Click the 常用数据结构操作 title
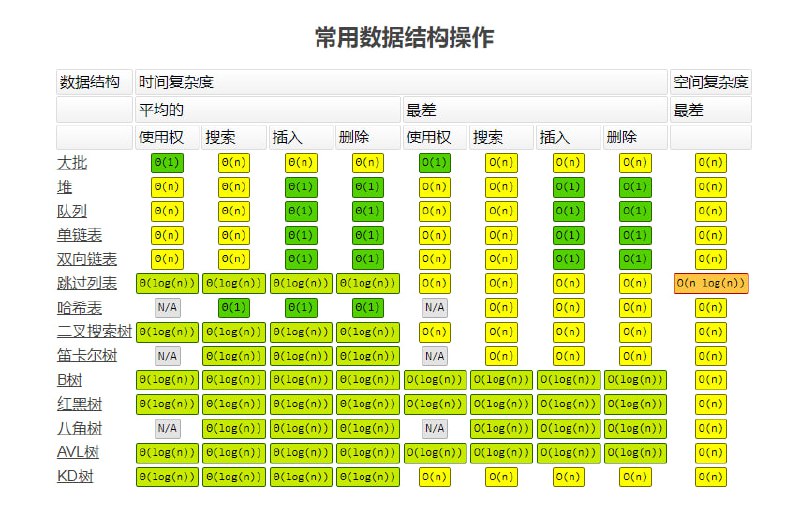Screen dimensions: 800x515 coord(404,38)
